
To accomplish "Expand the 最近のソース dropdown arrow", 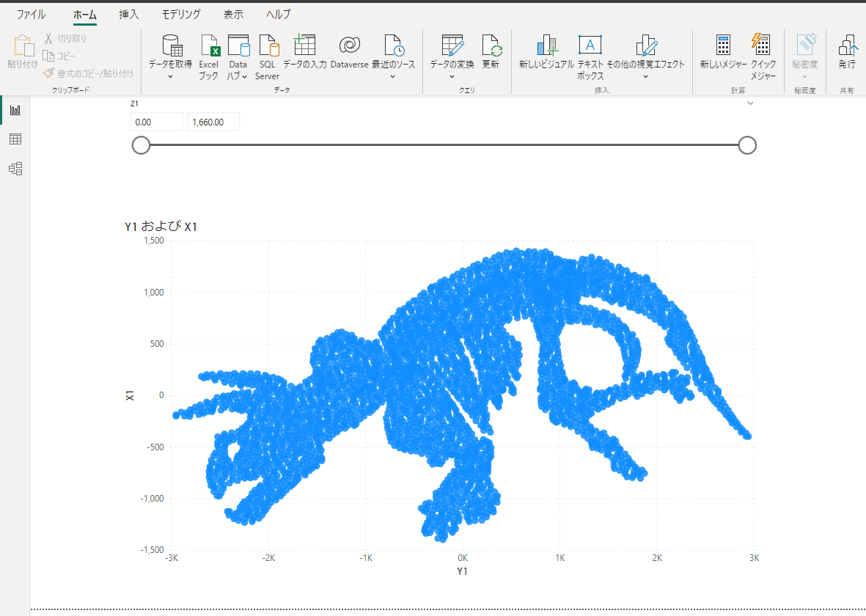I will 393,77.
